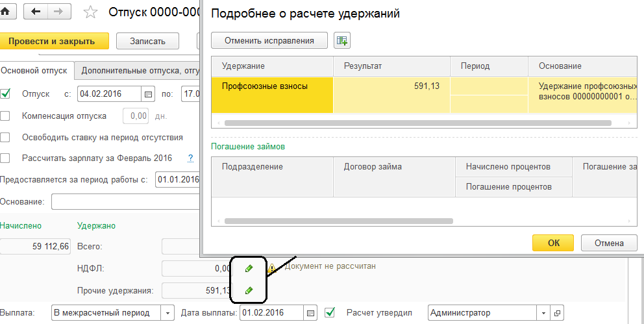This screenshot has height=324, width=644.
Task: Click the Компенсация отпуска days field
Action: click(x=136, y=116)
